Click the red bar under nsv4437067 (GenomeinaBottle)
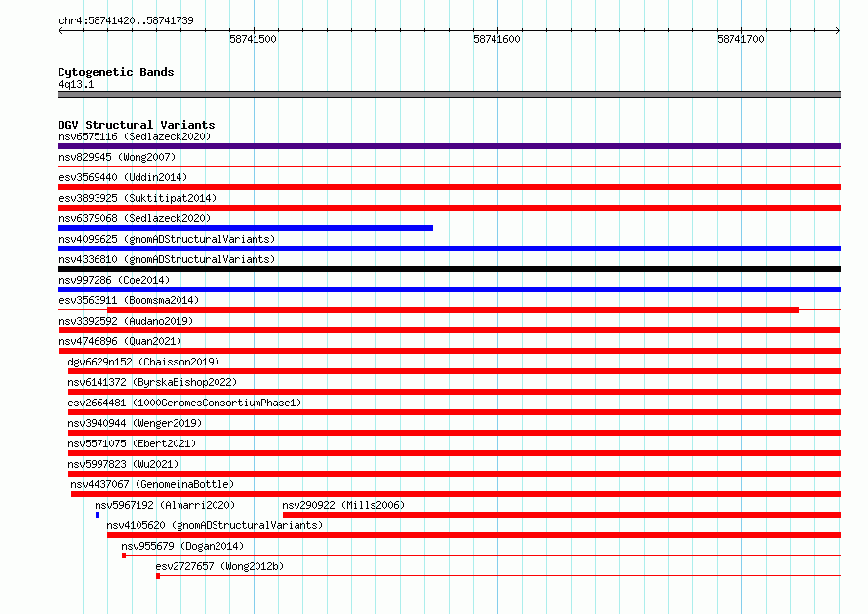This screenshot has height=614, width=868. coord(455,494)
